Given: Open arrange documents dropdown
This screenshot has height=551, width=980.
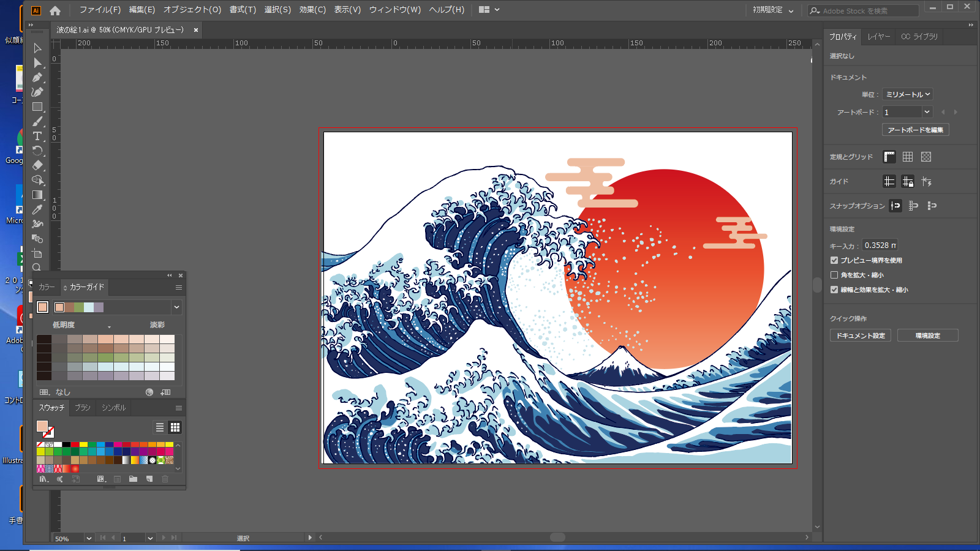Looking at the screenshot, I should 489,10.
